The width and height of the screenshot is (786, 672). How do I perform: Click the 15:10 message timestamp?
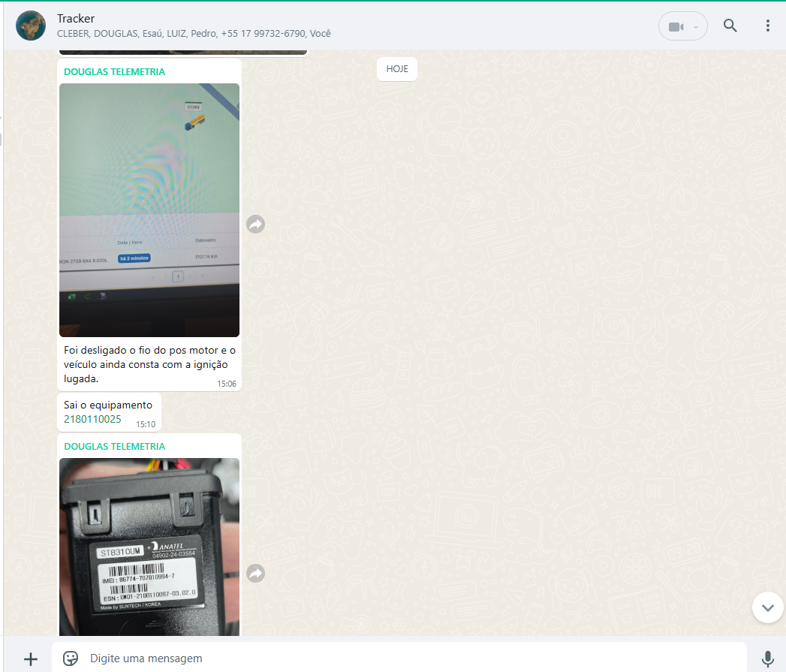(x=146, y=424)
